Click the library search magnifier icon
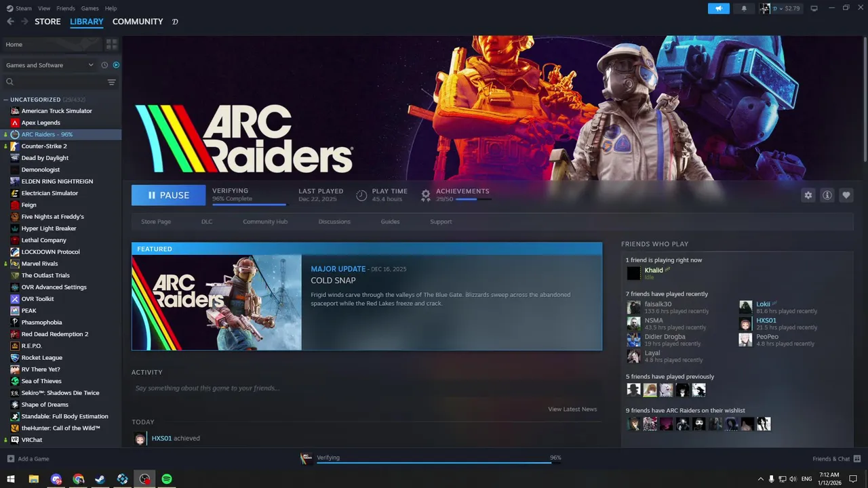 click(9, 82)
